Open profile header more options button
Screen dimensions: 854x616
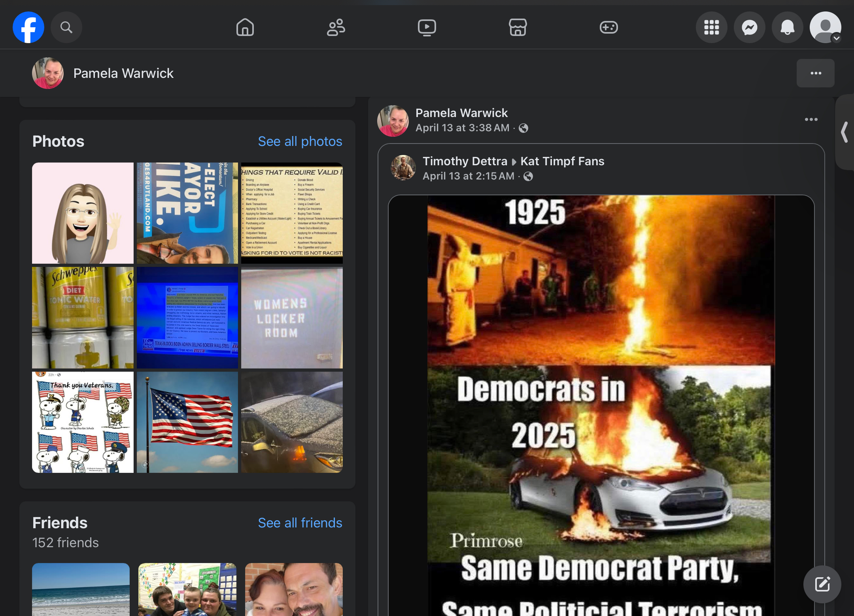click(x=816, y=73)
